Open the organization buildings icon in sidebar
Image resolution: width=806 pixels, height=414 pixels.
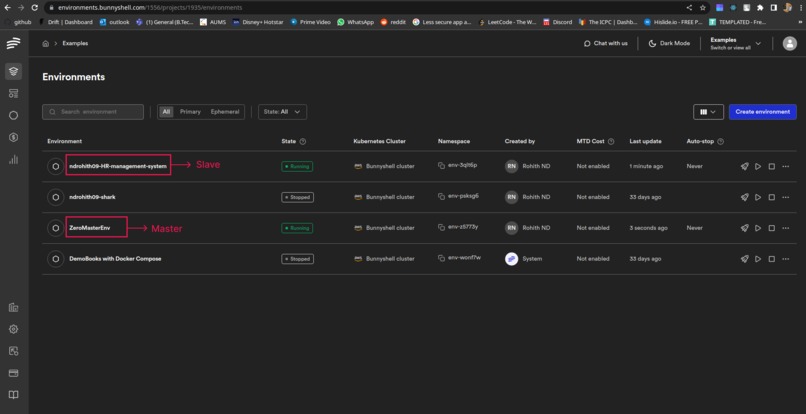click(13, 308)
